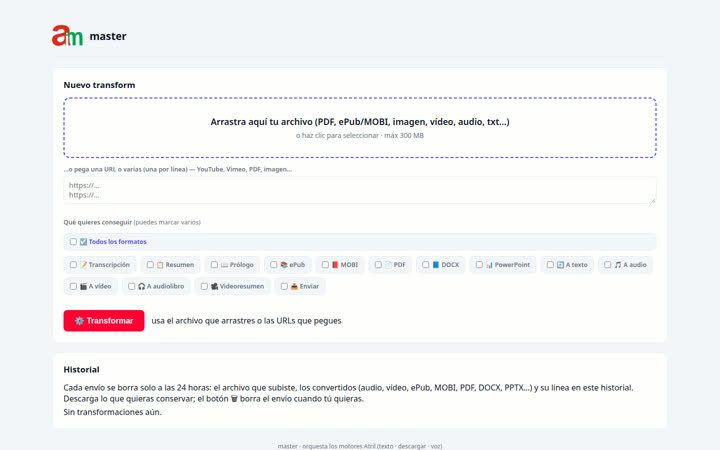Mark the MOBI checkbox
This screenshot has width=720, height=450.
click(x=325, y=265)
